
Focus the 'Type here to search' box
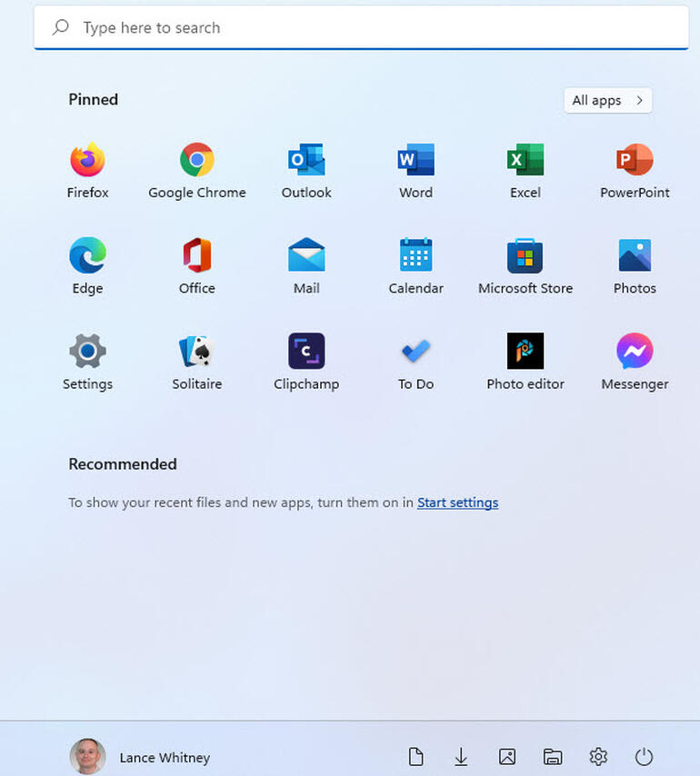(361, 27)
